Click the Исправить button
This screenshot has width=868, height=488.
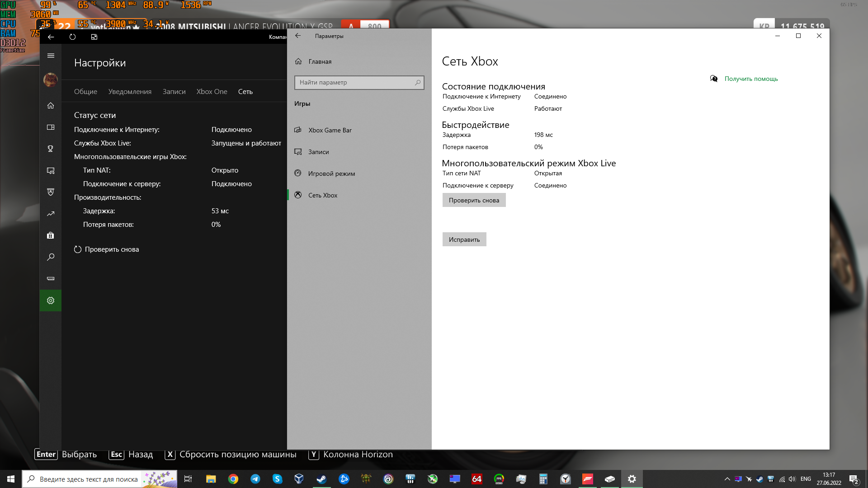[x=464, y=239]
